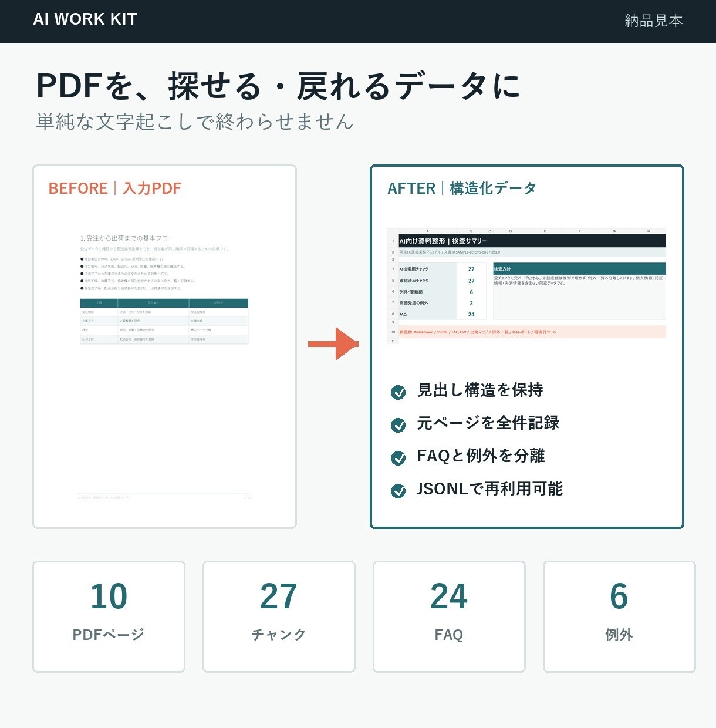
Task: Click the headline PDFを、探せる・戻れるデータに
Action: point(278,86)
